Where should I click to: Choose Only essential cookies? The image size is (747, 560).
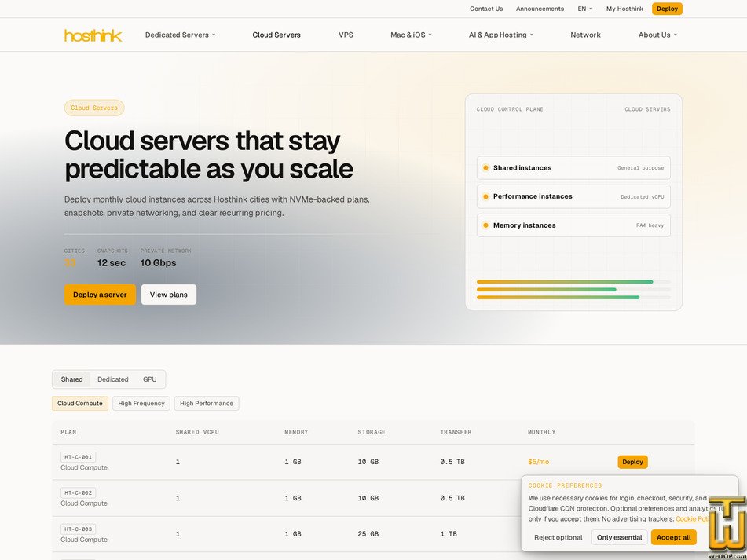619,537
